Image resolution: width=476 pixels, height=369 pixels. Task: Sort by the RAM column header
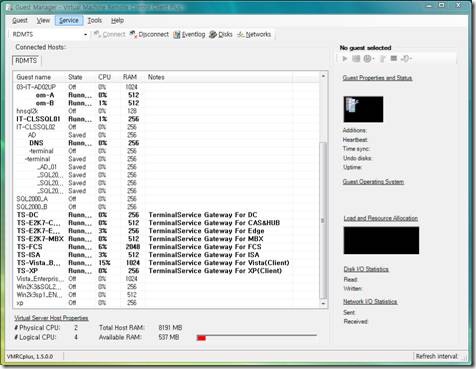(130, 77)
